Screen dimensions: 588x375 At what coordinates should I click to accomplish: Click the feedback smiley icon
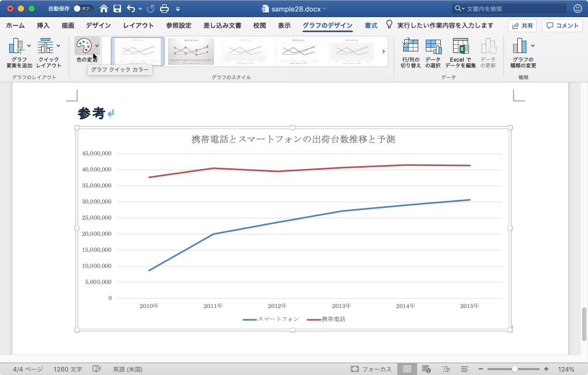click(578, 9)
